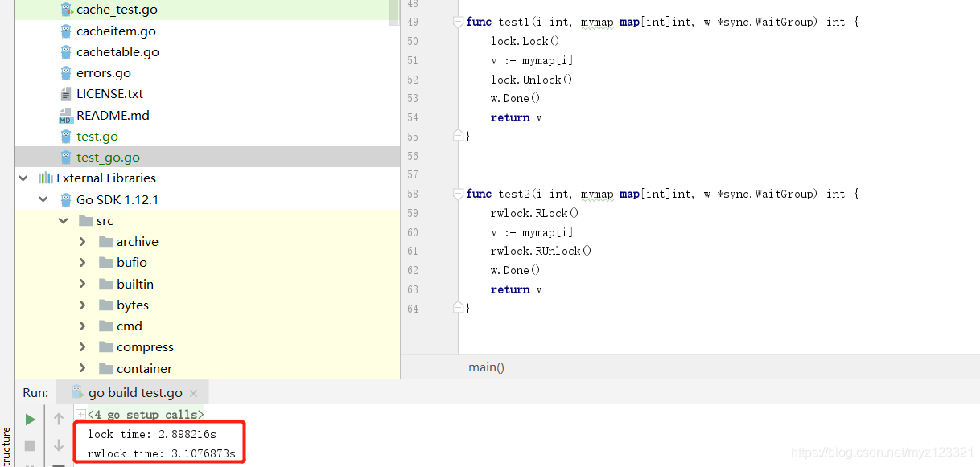Close the go build test.go run tab

coord(193,393)
